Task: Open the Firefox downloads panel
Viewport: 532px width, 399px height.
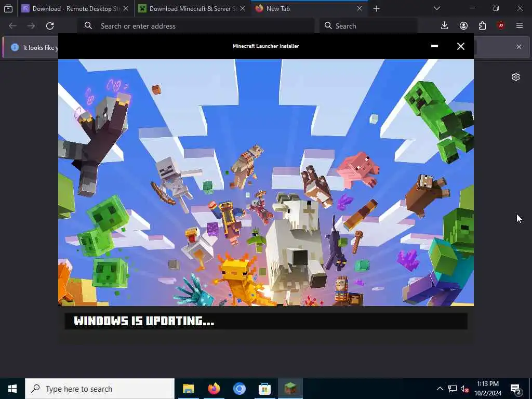Action: pos(445,26)
